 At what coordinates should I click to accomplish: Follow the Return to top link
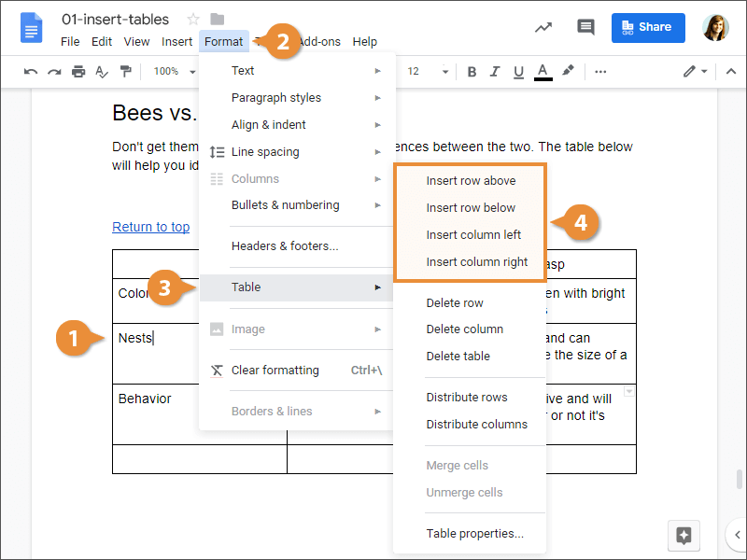point(150,227)
